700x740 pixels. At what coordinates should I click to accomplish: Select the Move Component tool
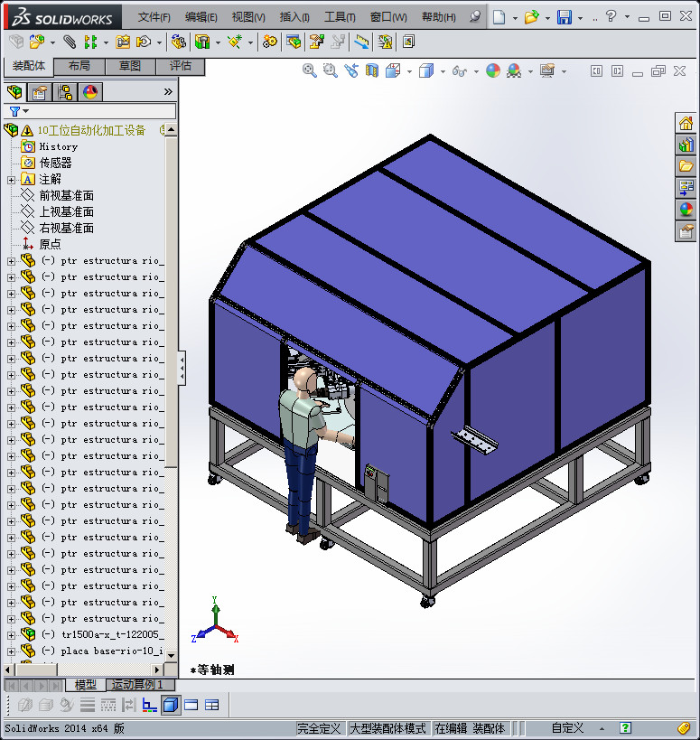point(143,42)
